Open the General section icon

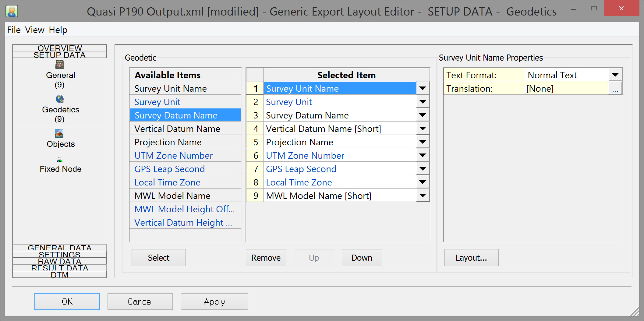(x=60, y=65)
